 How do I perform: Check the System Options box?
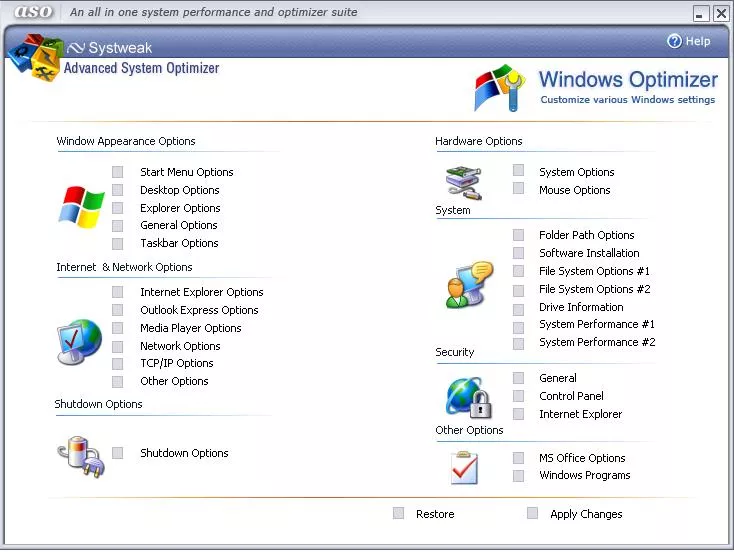(x=518, y=170)
